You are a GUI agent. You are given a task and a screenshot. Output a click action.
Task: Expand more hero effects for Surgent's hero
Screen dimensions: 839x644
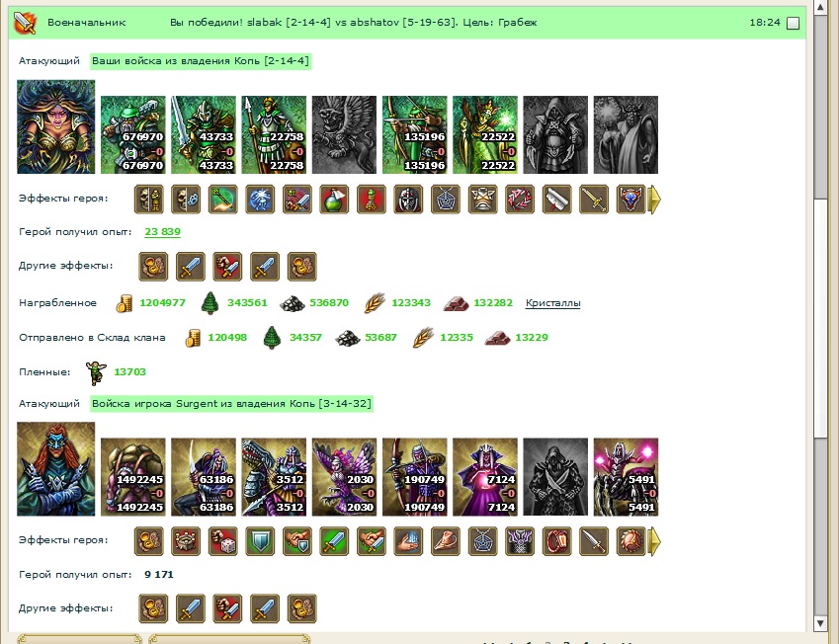pyautogui.click(x=654, y=541)
